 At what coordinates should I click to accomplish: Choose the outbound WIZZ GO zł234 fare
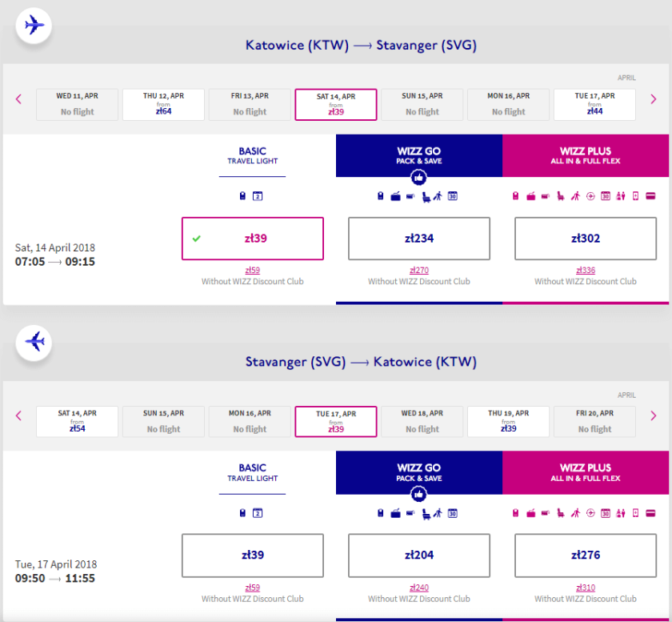418,239
